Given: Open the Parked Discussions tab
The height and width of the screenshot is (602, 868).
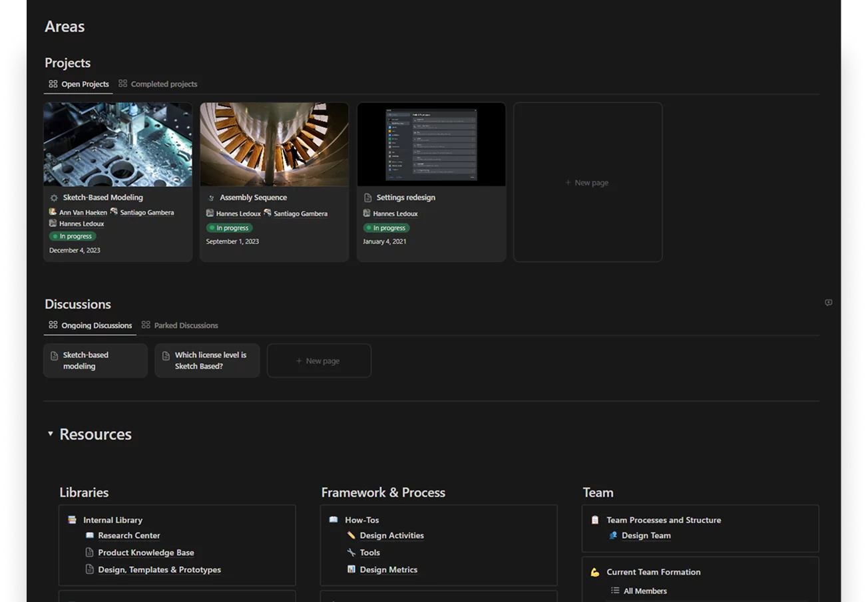Looking at the screenshot, I should (x=180, y=325).
